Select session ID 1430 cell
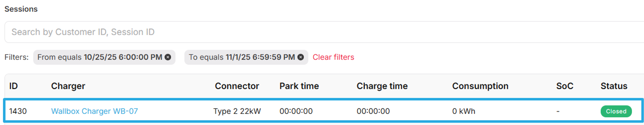Image resolution: width=644 pixels, height=125 pixels. coord(18,111)
